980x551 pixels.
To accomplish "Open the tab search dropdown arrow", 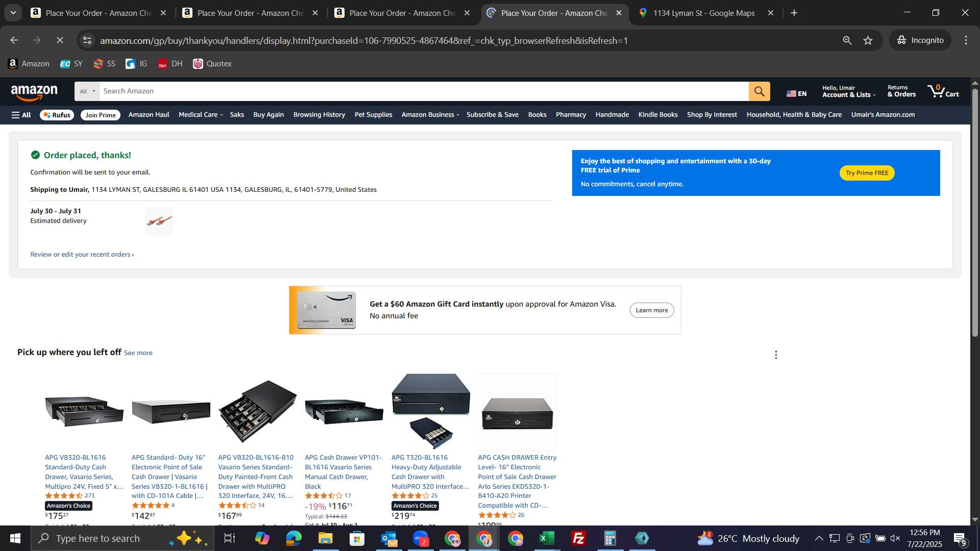I will tap(13, 13).
